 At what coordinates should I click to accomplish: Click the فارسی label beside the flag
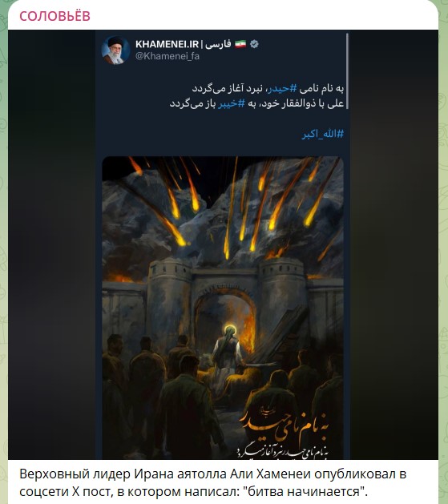[218, 44]
